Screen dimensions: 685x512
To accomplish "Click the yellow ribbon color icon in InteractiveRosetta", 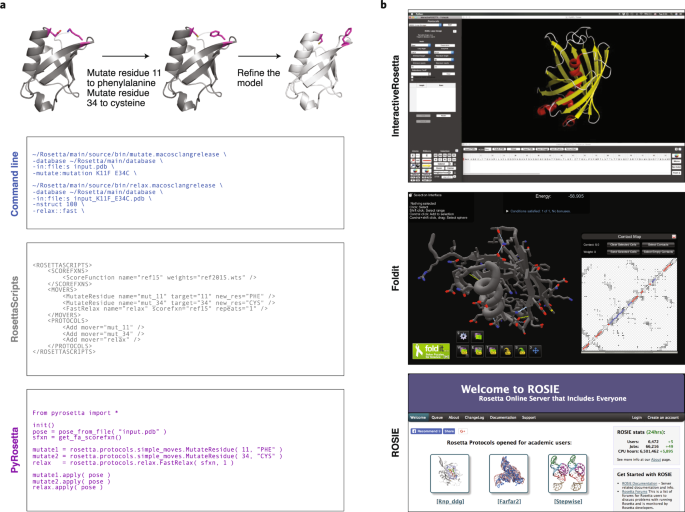I will (427, 166).
